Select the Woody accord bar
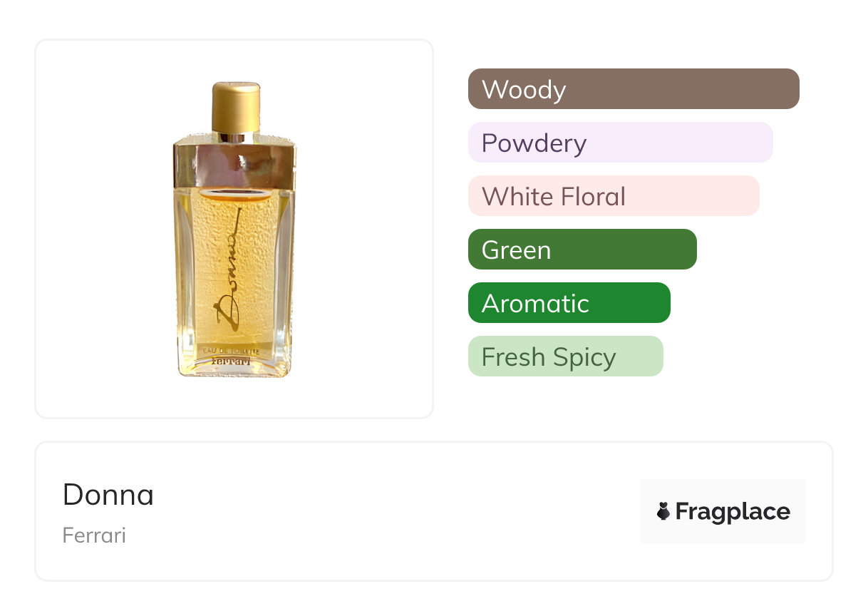 [633, 89]
